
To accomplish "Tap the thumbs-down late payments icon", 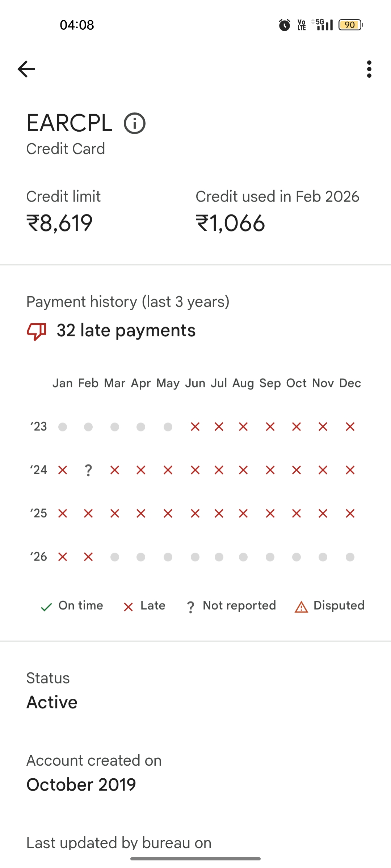I will coord(37,331).
